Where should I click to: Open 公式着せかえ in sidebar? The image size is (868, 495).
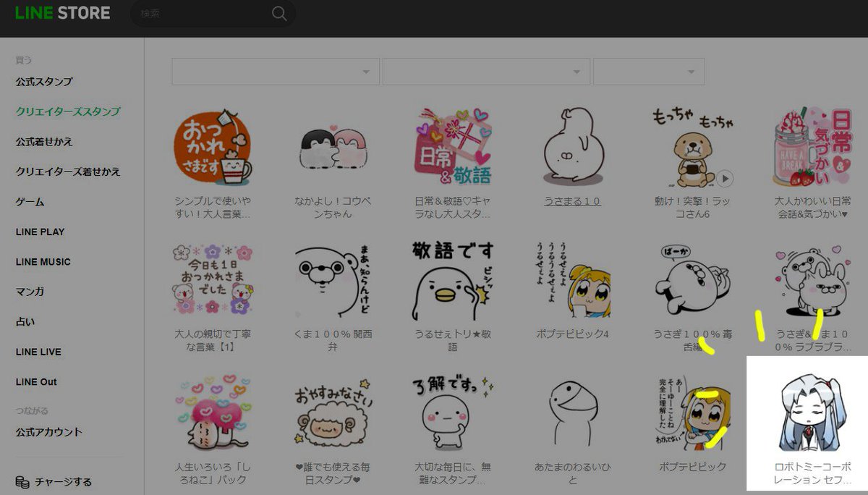click(x=44, y=142)
